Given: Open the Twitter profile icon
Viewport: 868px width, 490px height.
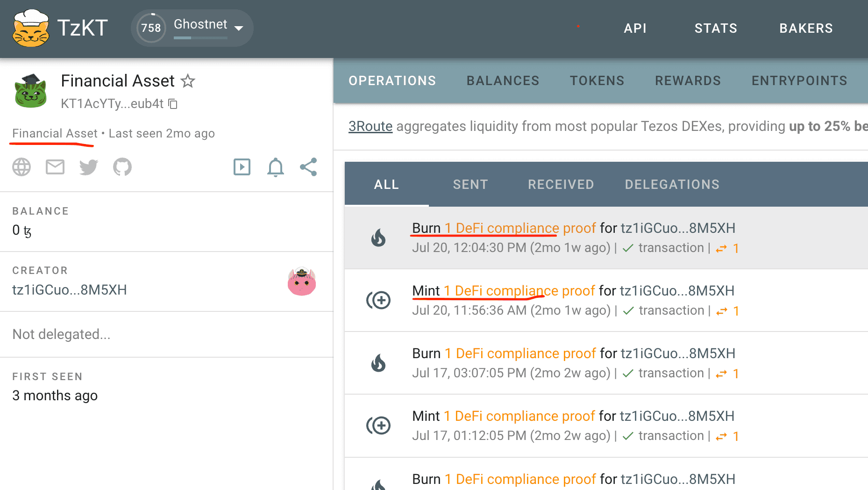Looking at the screenshot, I should [89, 167].
